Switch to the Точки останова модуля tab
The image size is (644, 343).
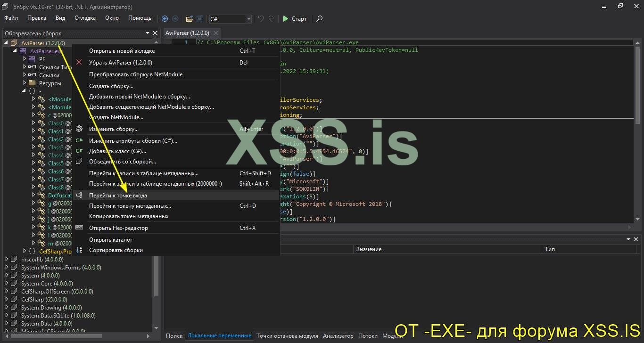click(287, 336)
